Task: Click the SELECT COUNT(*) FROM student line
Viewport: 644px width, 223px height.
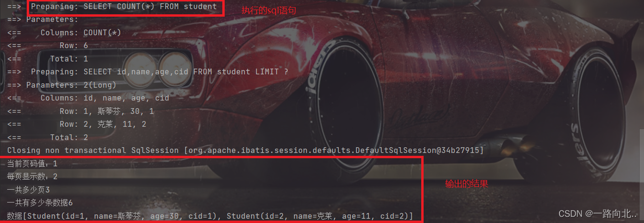Action: pos(112,7)
